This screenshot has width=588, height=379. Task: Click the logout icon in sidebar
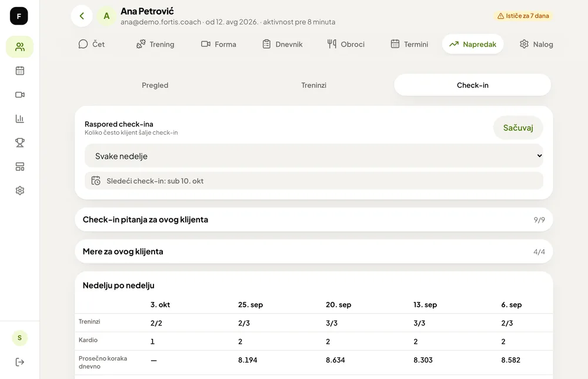19,362
